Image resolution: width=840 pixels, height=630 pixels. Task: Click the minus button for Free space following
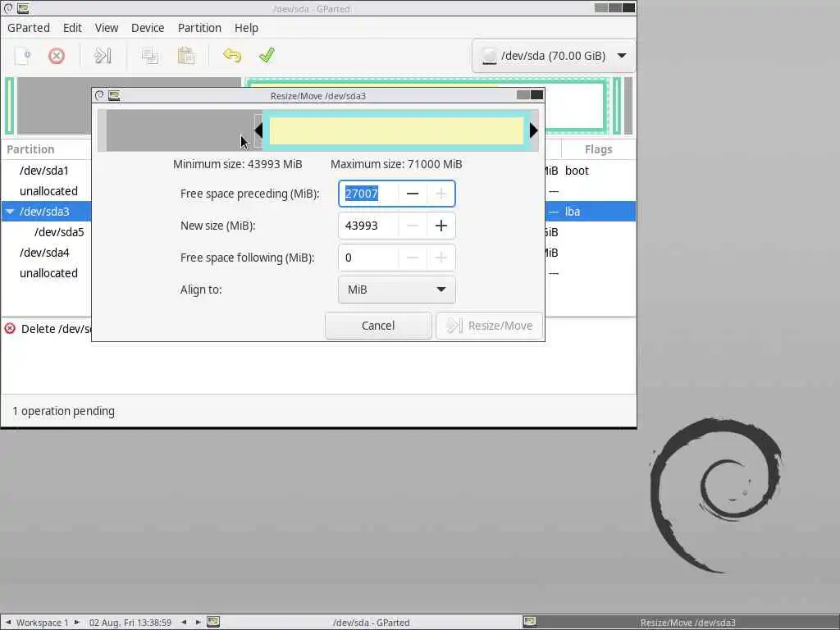[413, 258]
